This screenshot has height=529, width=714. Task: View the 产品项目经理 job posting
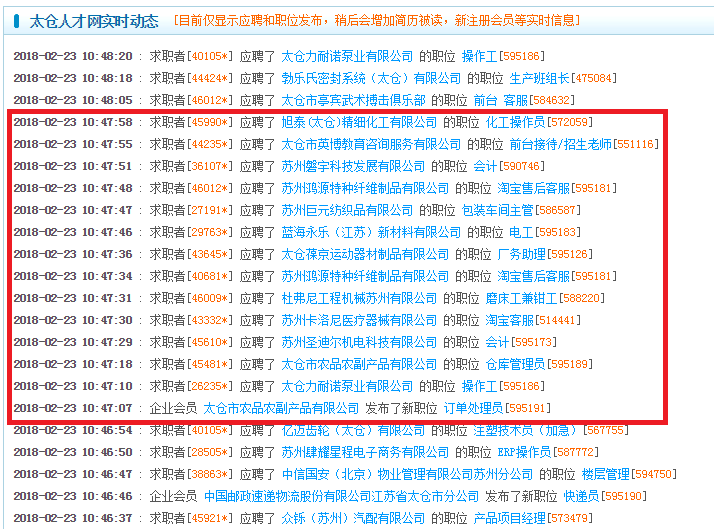pyautogui.click(x=510, y=518)
